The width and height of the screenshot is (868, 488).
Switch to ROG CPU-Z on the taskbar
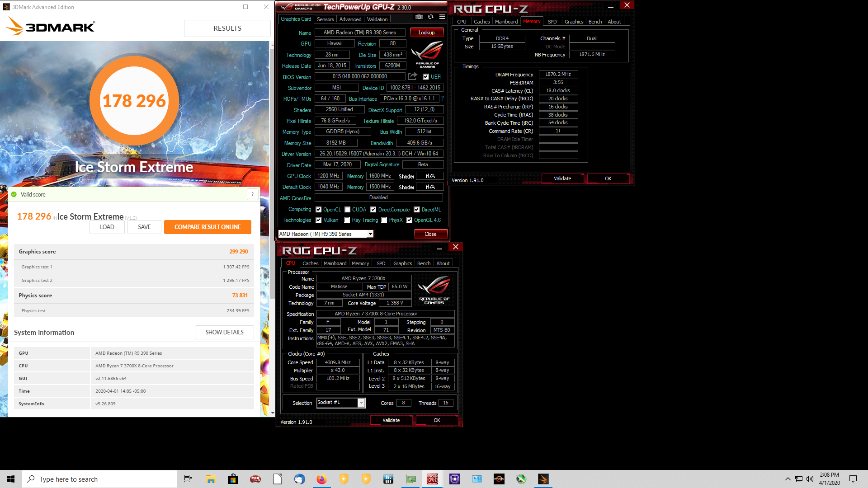pyautogui.click(x=433, y=479)
